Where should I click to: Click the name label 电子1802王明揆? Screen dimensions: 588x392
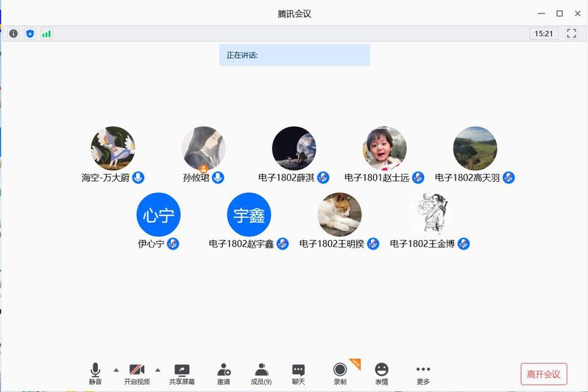coord(332,244)
